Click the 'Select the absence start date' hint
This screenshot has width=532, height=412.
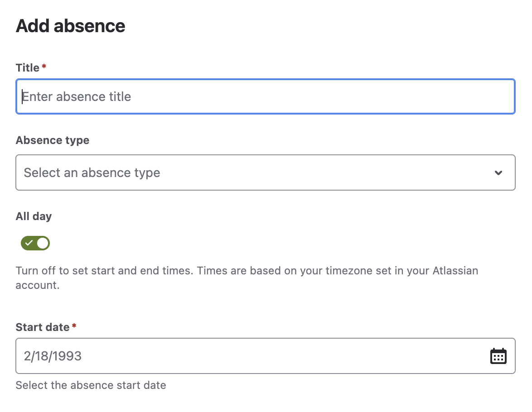pos(91,385)
